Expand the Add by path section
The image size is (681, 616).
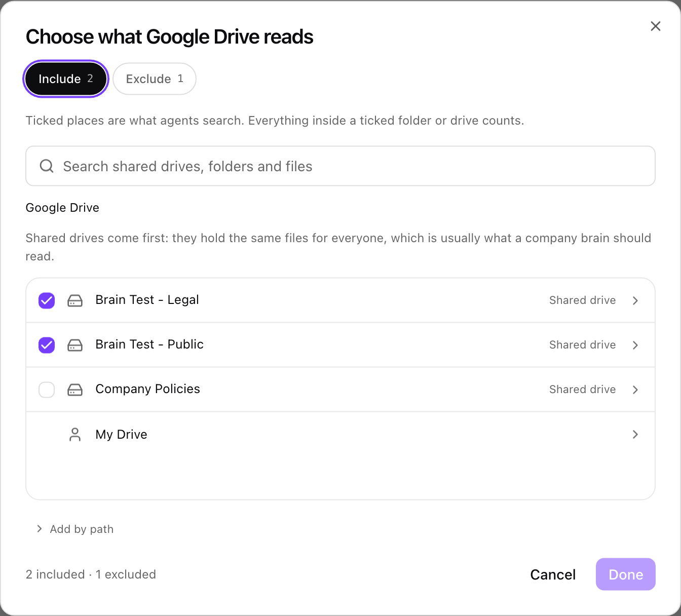(75, 529)
